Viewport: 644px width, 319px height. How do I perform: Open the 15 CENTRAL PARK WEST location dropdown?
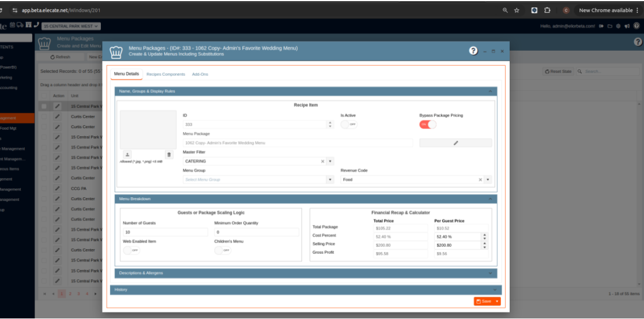[x=71, y=27]
